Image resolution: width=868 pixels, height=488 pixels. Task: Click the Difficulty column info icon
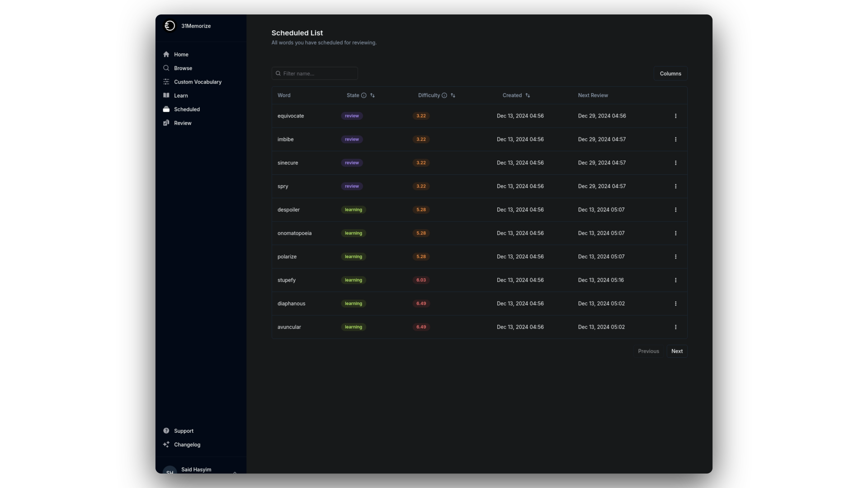(x=444, y=95)
